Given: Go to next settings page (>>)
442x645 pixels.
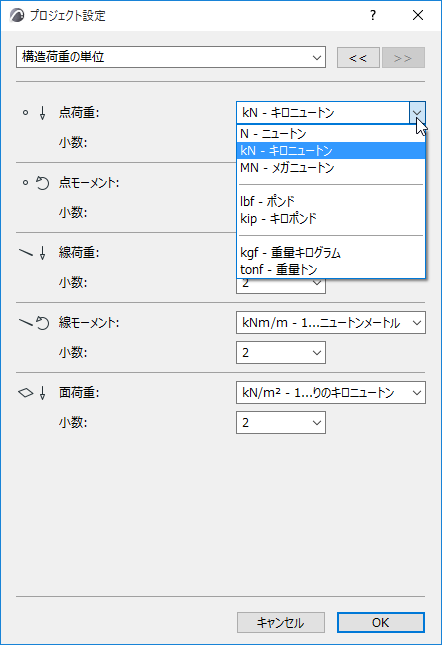Looking at the screenshot, I should [403, 58].
